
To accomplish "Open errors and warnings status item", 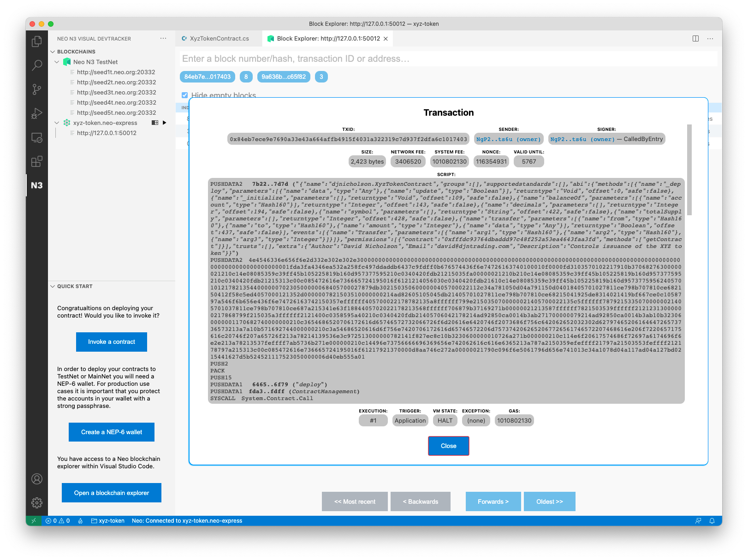I will click(58, 521).
